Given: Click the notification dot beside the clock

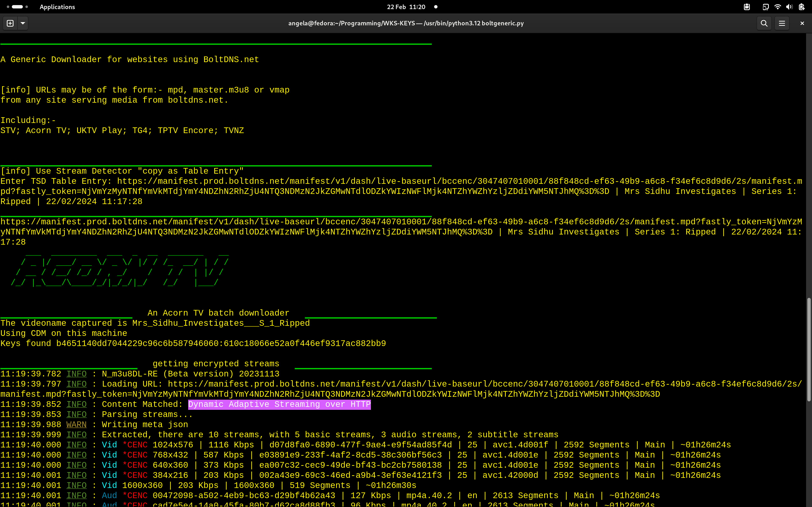Looking at the screenshot, I should (436, 7).
